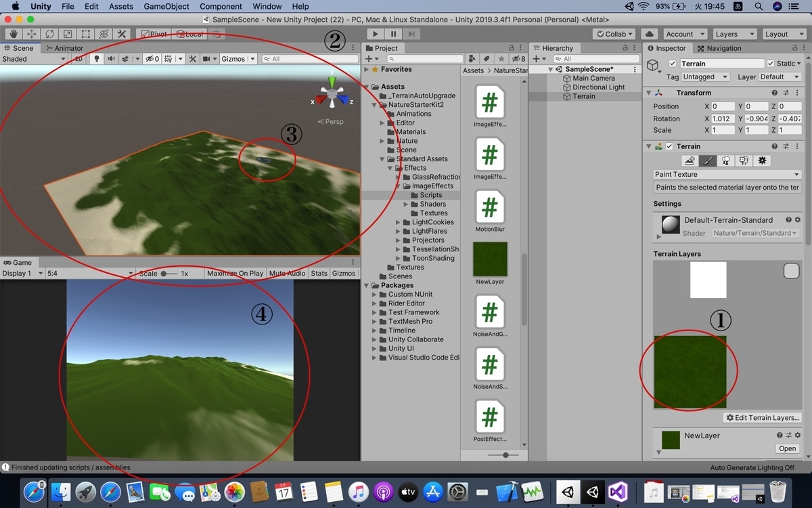Viewport: 812px width, 508px height.
Task: Switch to the Animator tab
Action: pyautogui.click(x=65, y=48)
